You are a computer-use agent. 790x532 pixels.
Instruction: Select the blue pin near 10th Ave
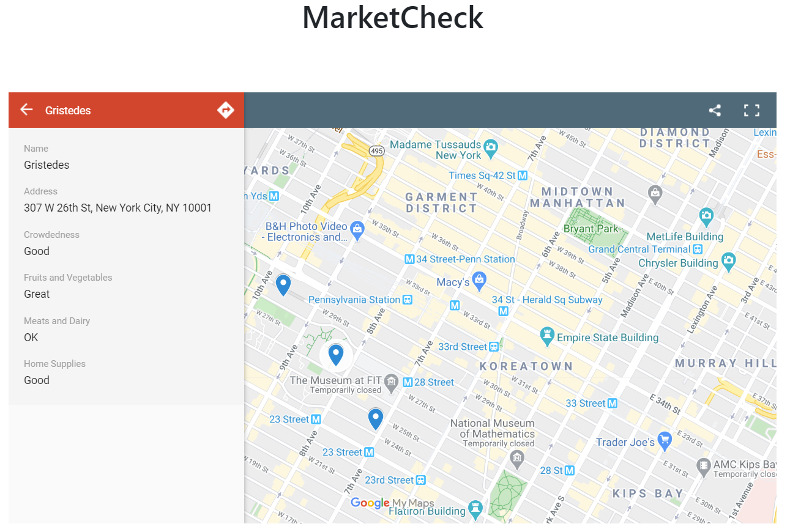[x=283, y=284]
